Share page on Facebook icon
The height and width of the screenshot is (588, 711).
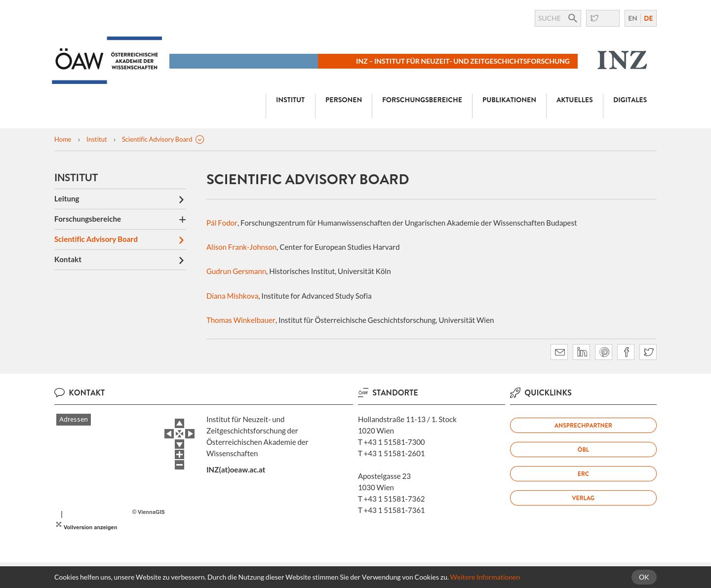626,352
